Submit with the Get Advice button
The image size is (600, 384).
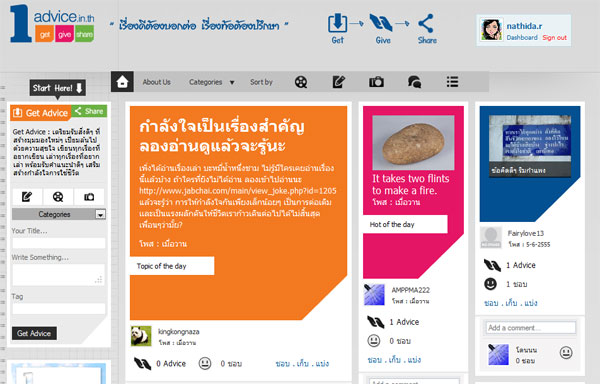pos(34,333)
